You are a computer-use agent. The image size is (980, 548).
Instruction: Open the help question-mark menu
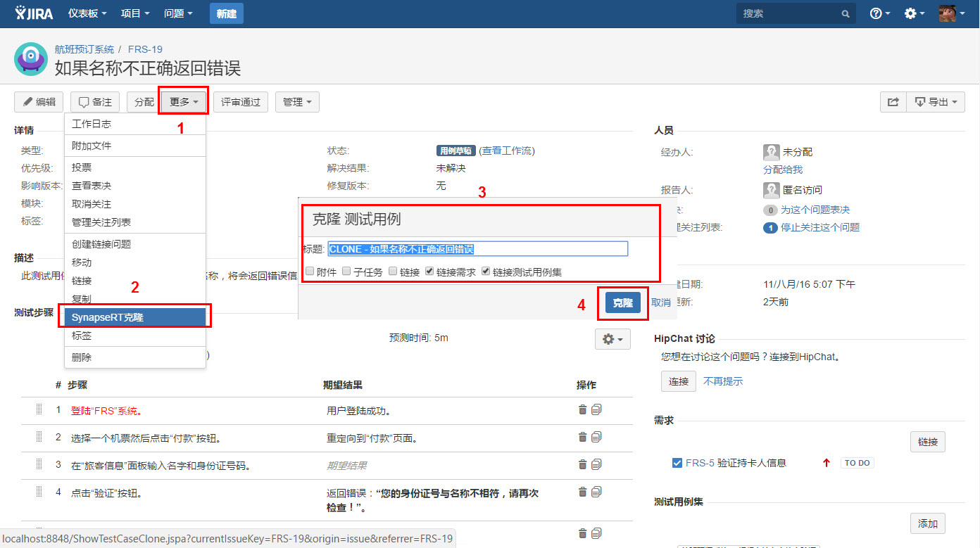click(879, 13)
